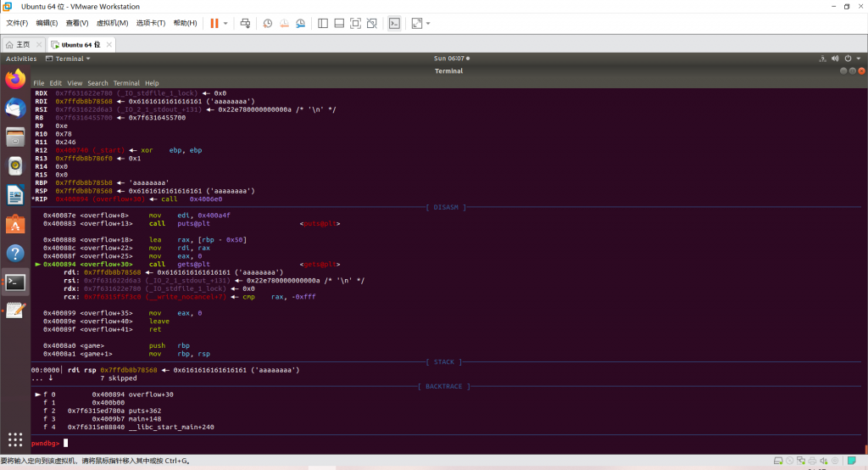Click the 'call gets@plt' line at 0x400894
The height and width of the screenshot is (470, 868).
(187, 265)
